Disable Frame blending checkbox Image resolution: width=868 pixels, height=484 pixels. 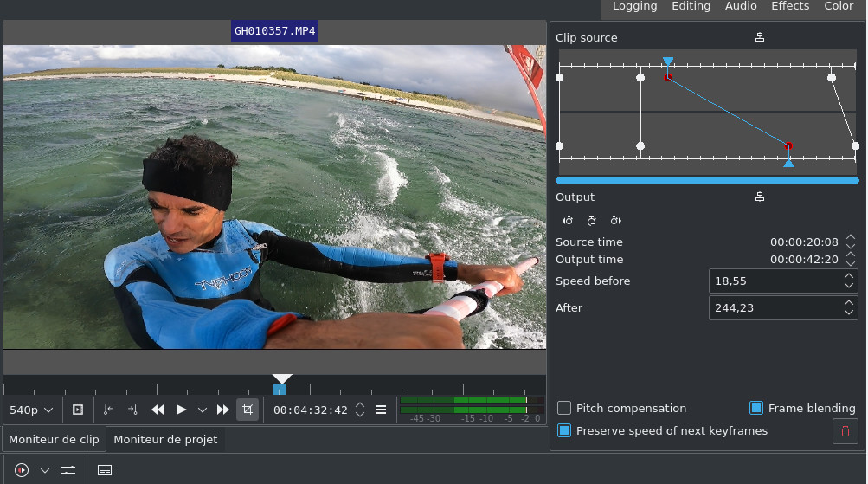point(756,408)
